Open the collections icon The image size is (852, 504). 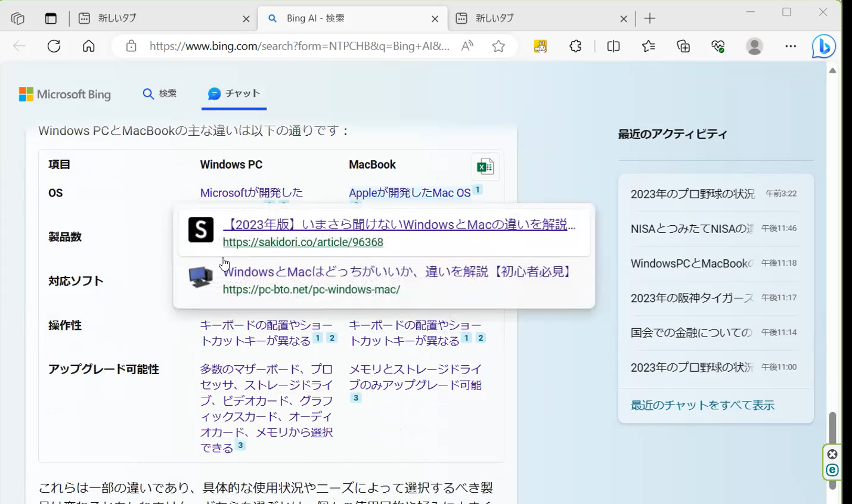(683, 46)
